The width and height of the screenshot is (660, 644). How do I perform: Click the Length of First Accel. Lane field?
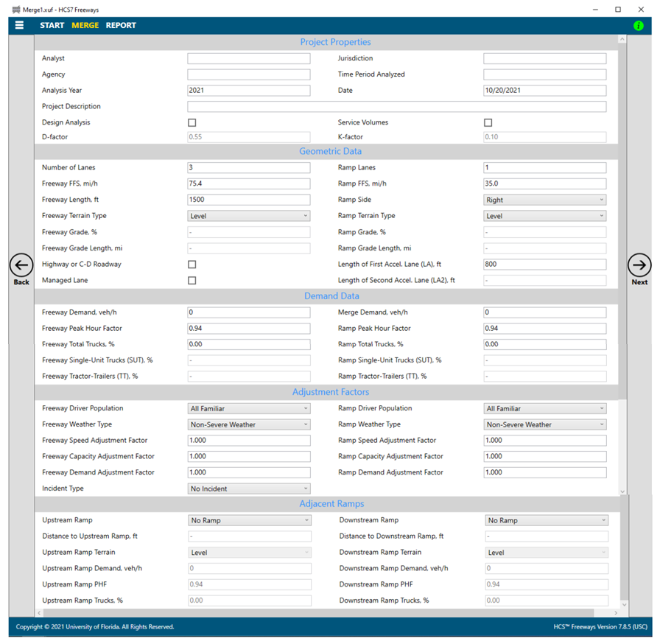(544, 265)
